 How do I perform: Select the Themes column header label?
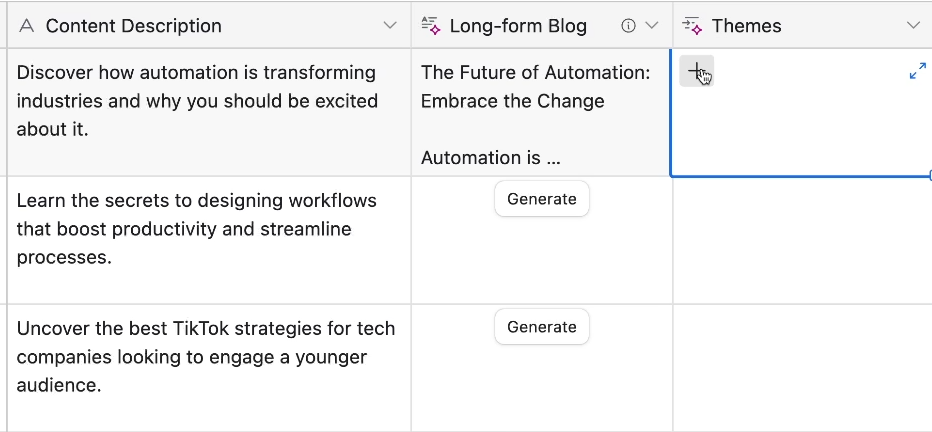tap(747, 26)
